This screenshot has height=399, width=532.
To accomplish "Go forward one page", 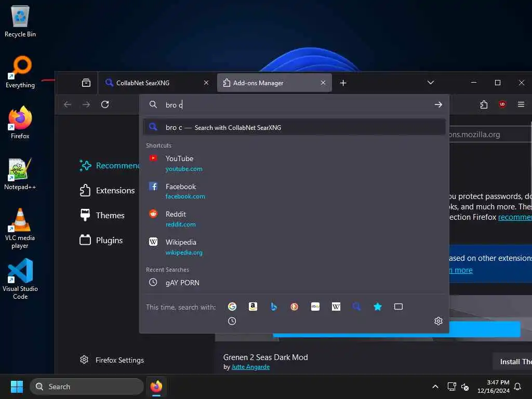I will coord(86,104).
